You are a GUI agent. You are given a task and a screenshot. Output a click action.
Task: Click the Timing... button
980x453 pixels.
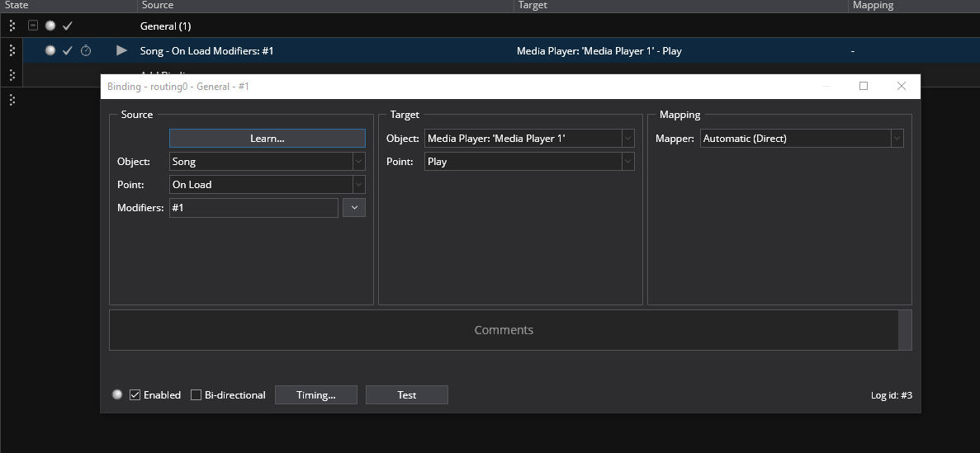[x=315, y=395]
